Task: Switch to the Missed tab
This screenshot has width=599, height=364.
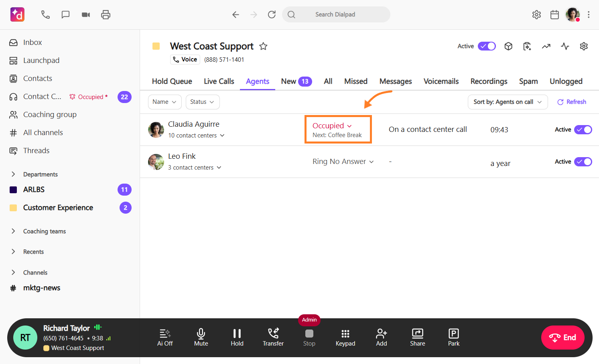Action: point(356,81)
